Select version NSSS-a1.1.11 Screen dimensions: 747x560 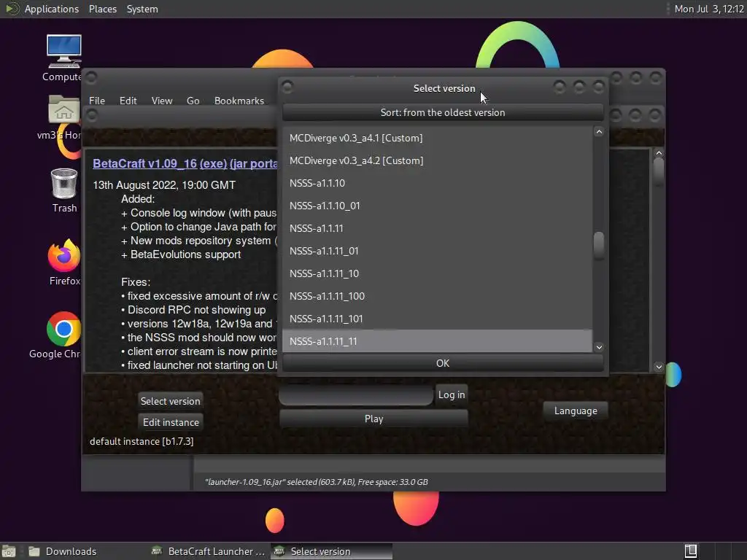pyautogui.click(x=437, y=228)
